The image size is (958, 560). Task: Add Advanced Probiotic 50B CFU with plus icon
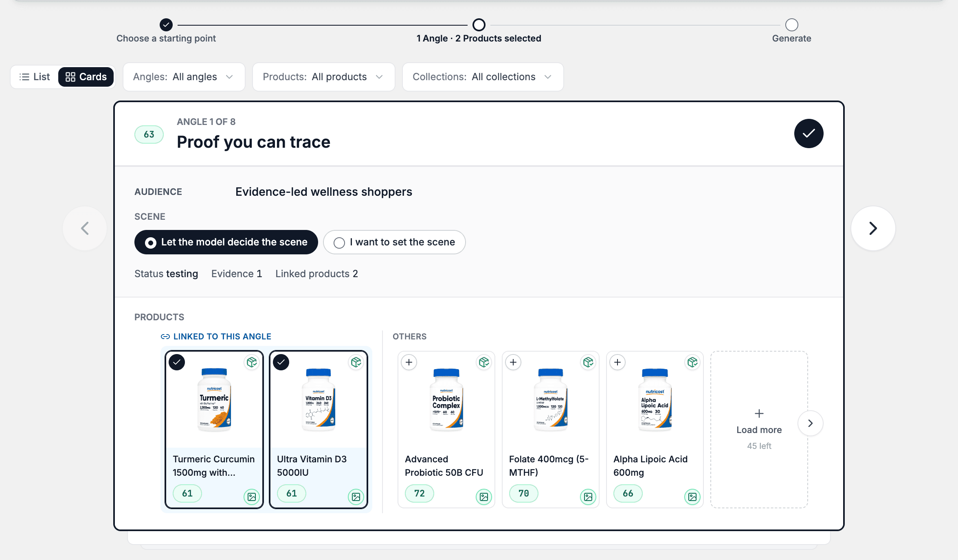tap(409, 362)
